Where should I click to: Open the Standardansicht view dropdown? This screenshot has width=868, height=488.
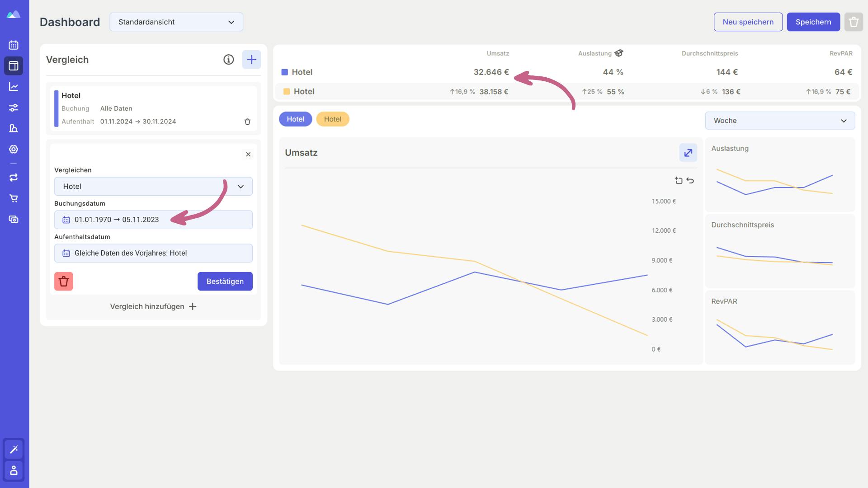[176, 22]
